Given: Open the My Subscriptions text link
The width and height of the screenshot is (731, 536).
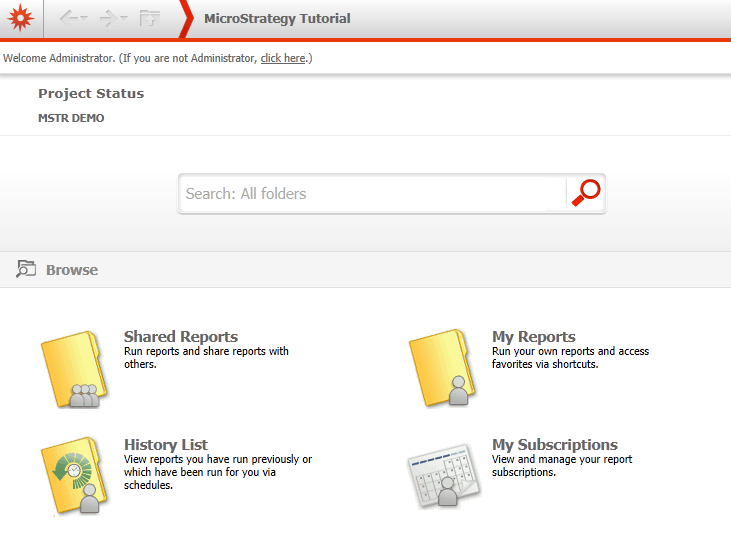Looking at the screenshot, I should tap(555, 445).
